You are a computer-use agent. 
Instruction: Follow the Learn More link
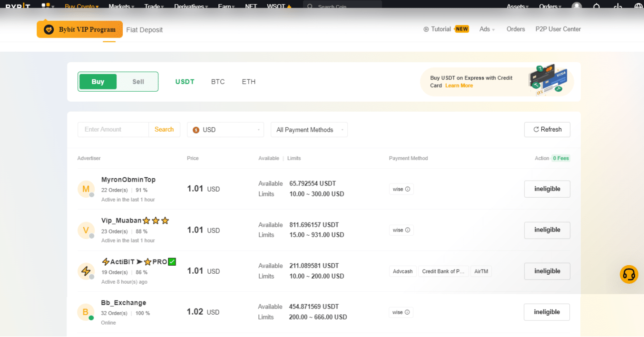[459, 86]
